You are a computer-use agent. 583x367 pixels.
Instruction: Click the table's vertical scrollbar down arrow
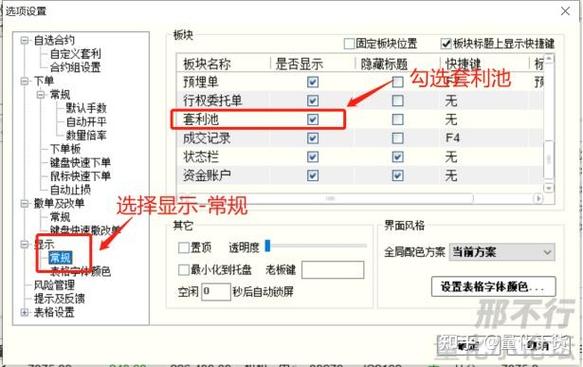point(549,188)
